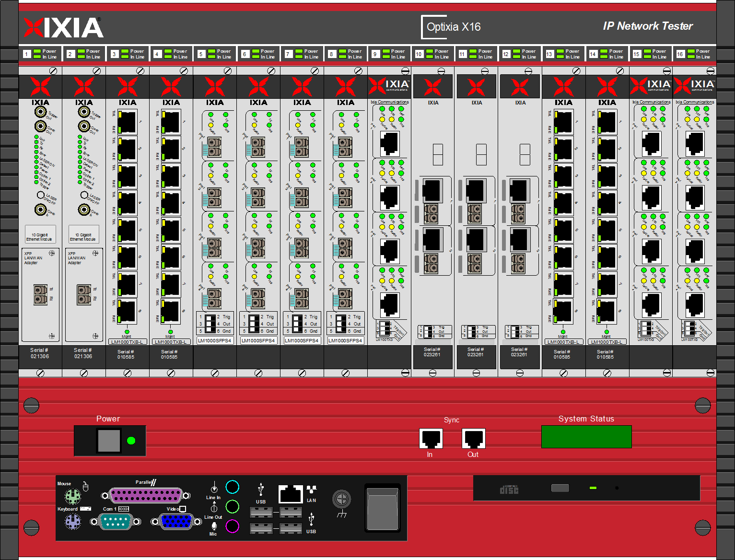
Task: Click the Sync In port
Action: 431,438
